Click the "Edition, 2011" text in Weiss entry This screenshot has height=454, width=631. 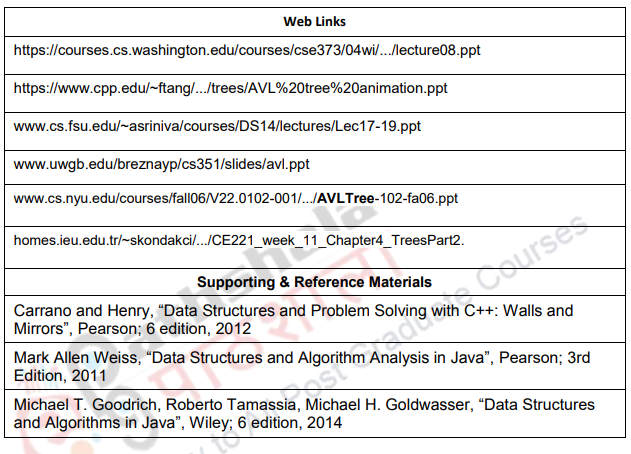click(60, 376)
